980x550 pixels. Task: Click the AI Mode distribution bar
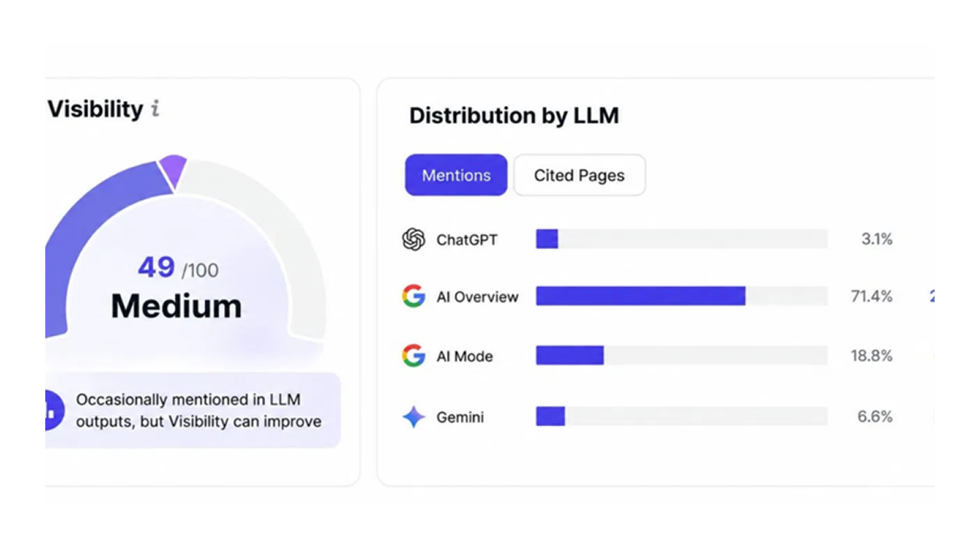(682, 356)
